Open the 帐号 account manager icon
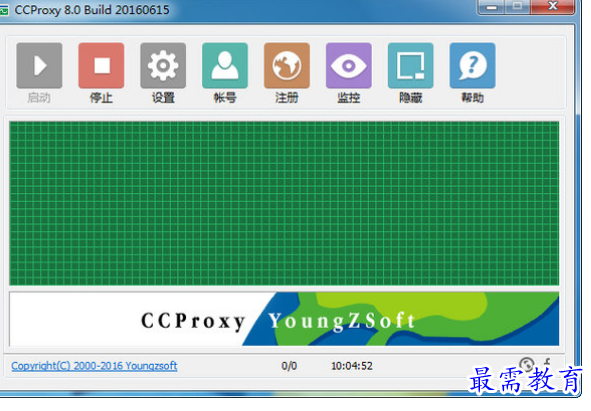Viewport: 591px width, 411px height. [225, 66]
